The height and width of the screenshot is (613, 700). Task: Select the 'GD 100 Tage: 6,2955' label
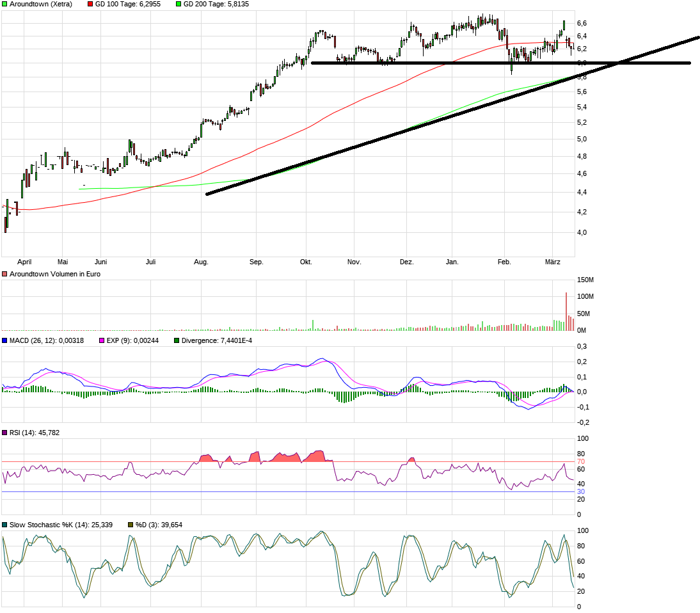pos(128,4)
